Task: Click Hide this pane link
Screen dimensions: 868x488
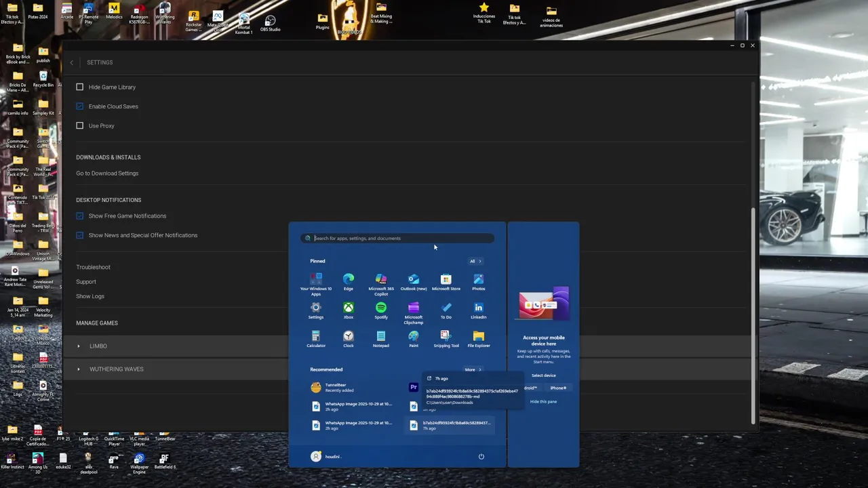Action: 543,402
